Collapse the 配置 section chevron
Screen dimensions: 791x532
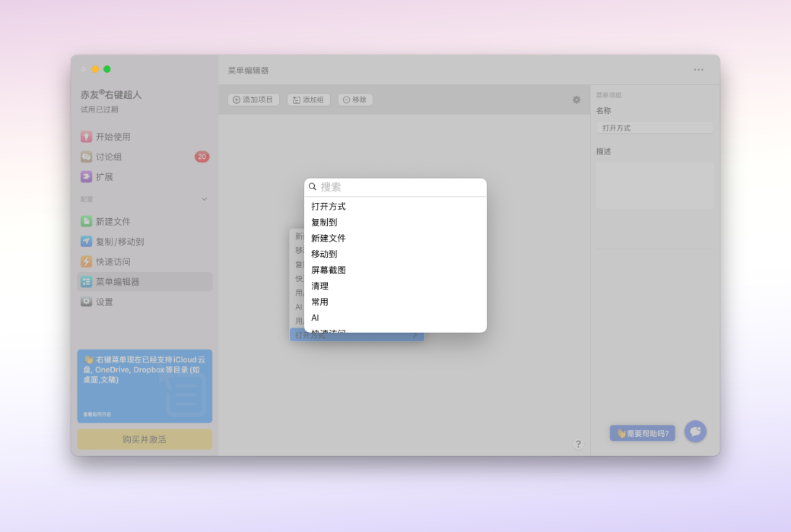tap(205, 199)
